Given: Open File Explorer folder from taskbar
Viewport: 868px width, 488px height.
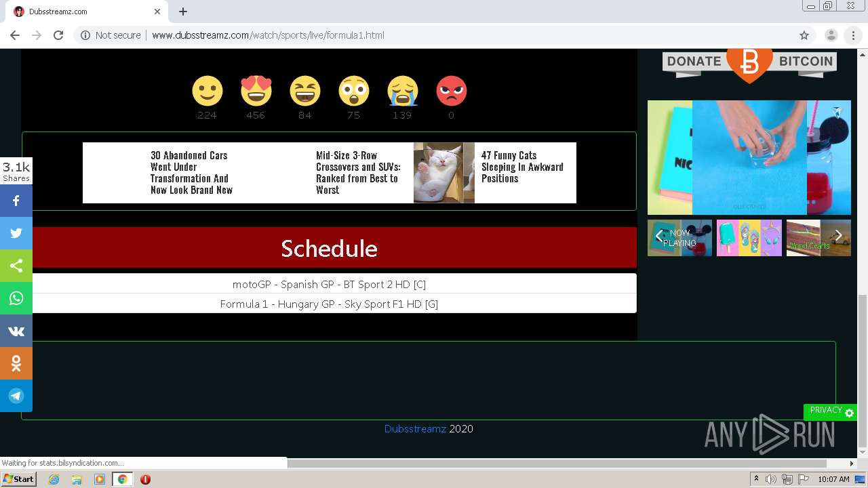Looking at the screenshot, I should [x=77, y=479].
